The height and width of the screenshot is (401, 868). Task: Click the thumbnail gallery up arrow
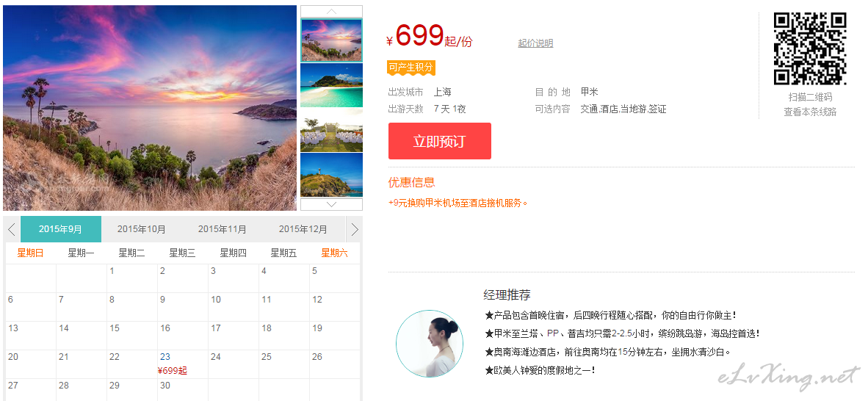(x=332, y=12)
